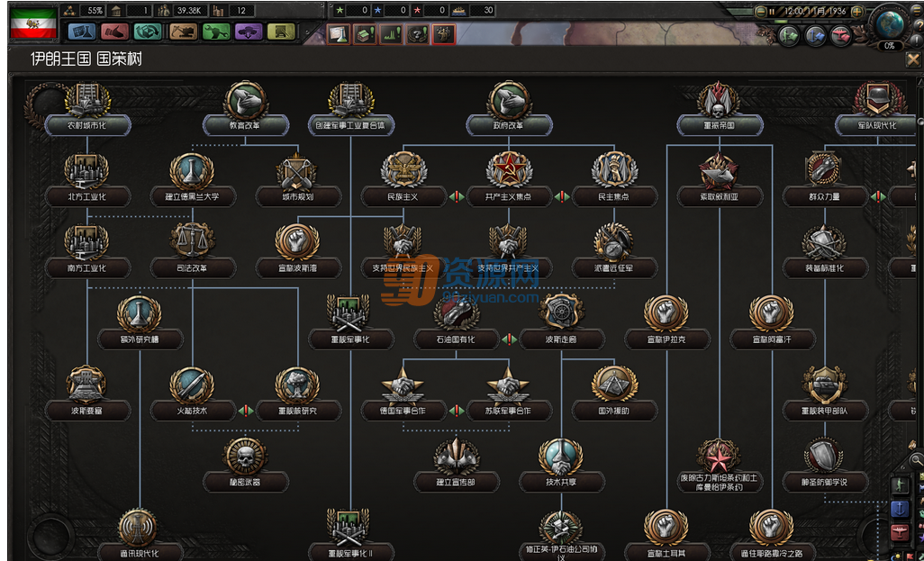Open the green bar-chart alert notification
The height and width of the screenshot is (561, 924).
[x=391, y=34]
